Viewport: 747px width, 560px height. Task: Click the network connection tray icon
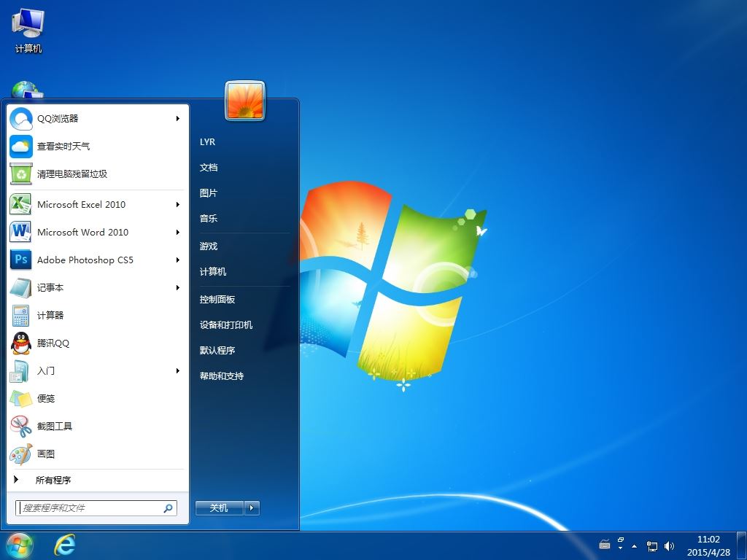click(651, 545)
